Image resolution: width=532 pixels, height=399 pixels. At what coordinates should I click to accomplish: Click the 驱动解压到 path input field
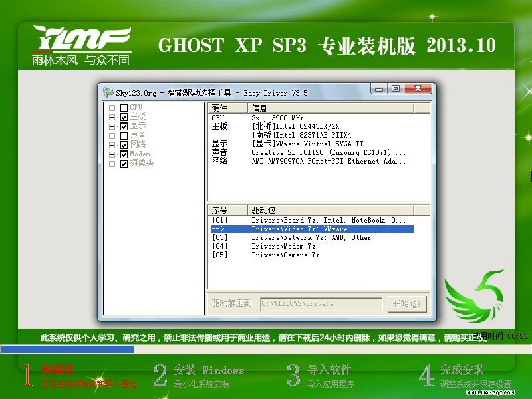coord(321,303)
